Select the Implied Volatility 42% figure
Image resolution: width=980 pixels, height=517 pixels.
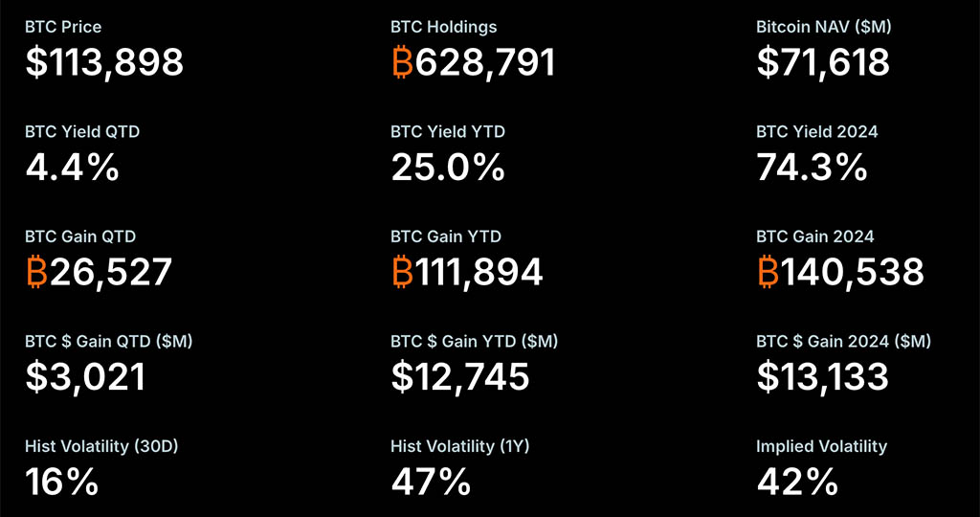point(797,482)
